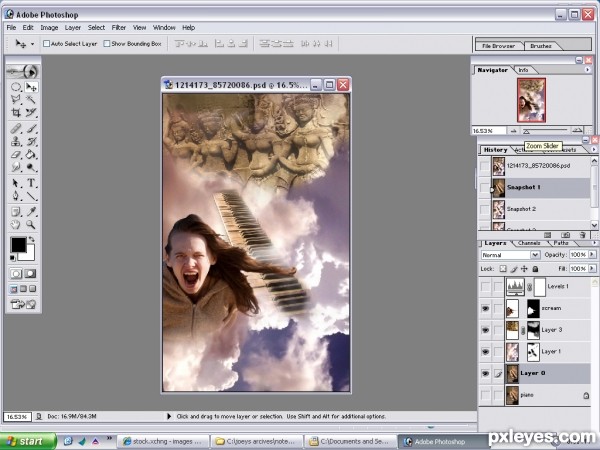Select the Dodge tool

pos(31,167)
